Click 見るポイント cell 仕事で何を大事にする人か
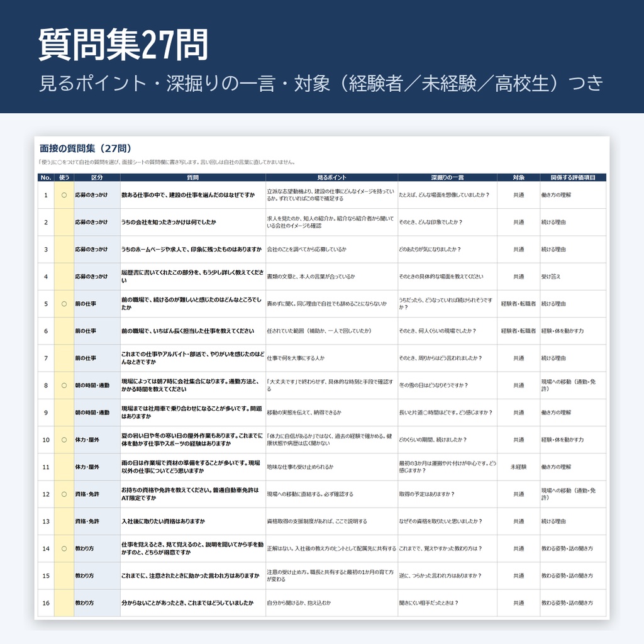This screenshot has width=644, height=644. tap(332, 358)
